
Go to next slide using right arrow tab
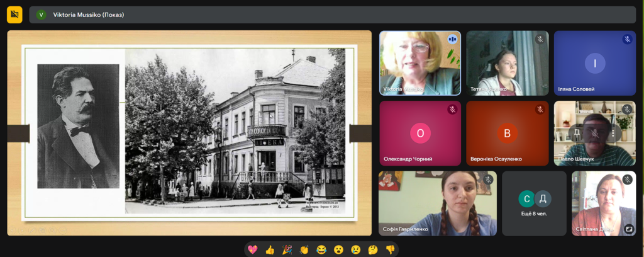point(360,133)
